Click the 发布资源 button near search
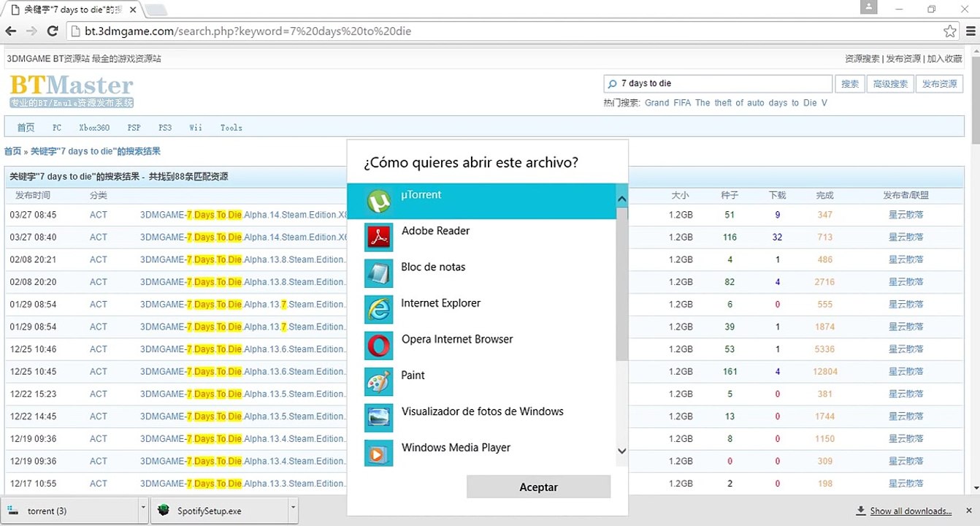This screenshot has height=526, width=980. click(x=939, y=84)
